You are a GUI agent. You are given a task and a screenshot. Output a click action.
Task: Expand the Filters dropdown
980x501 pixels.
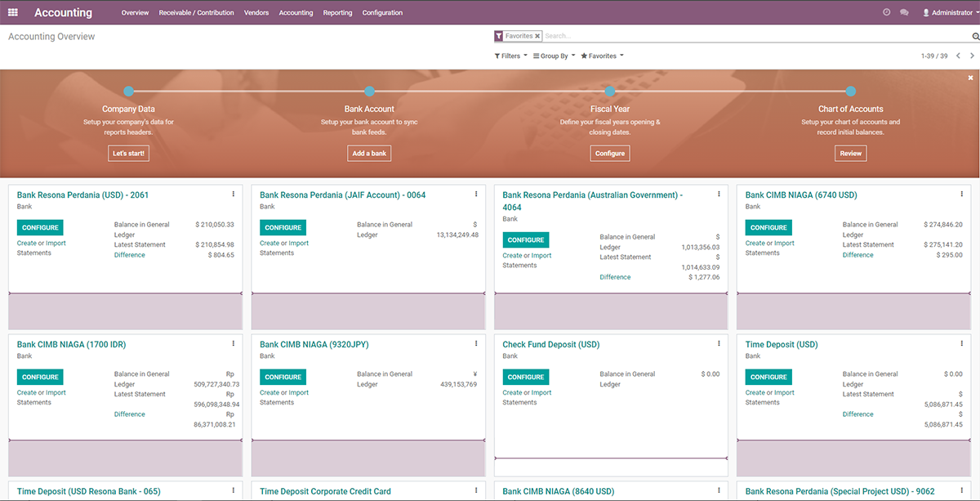pos(510,56)
